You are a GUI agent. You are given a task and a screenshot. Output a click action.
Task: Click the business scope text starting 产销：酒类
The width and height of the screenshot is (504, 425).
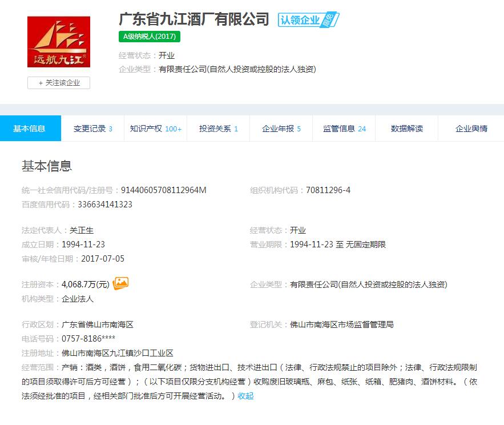pyautogui.click(x=249, y=382)
